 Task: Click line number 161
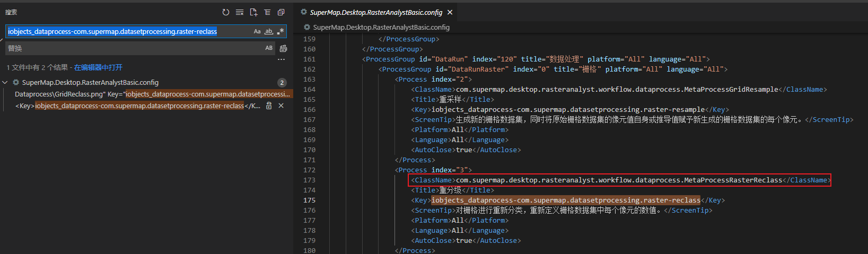309,59
